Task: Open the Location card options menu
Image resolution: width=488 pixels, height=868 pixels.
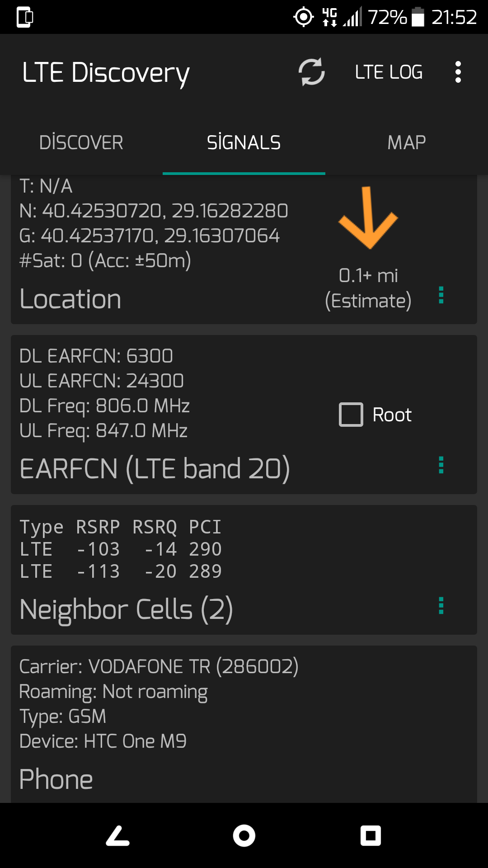Action: coord(441,295)
